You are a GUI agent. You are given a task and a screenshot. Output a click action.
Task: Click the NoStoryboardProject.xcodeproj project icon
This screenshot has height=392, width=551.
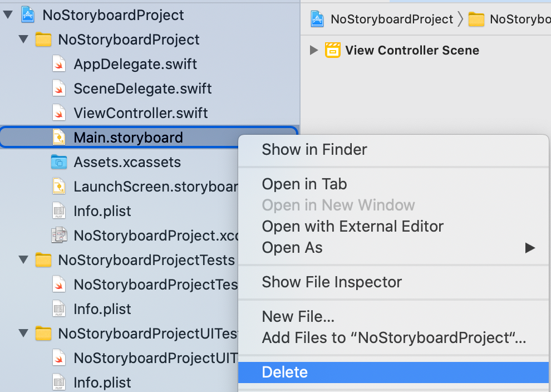click(x=59, y=235)
